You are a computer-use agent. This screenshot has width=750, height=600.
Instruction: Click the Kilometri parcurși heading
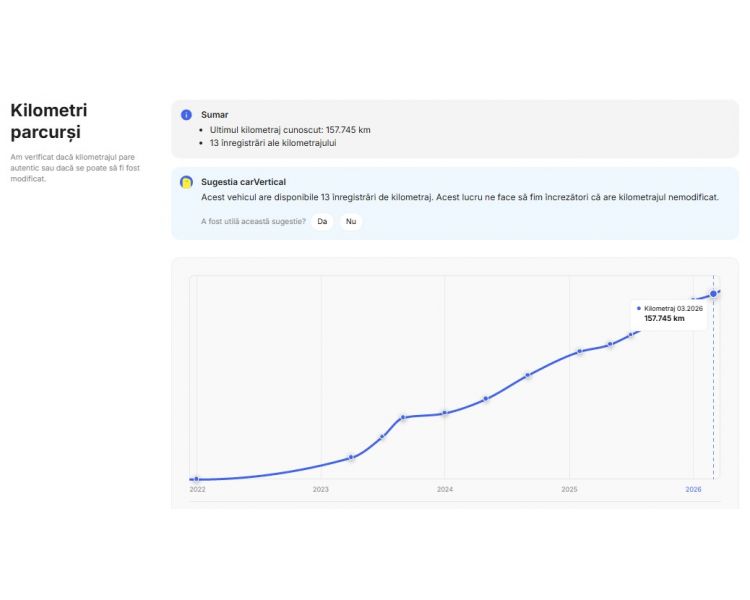[x=49, y=121]
